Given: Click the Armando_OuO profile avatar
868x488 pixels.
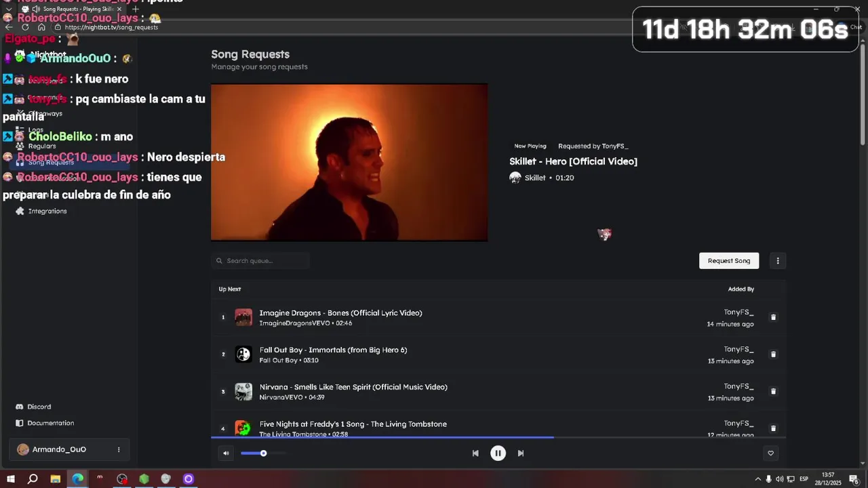Looking at the screenshot, I should pos(23,449).
